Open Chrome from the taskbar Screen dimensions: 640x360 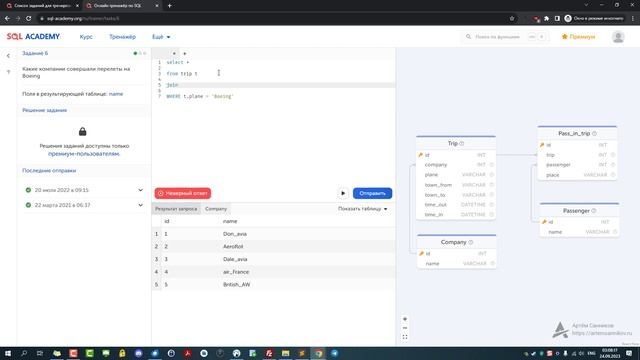click(x=318, y=353)
